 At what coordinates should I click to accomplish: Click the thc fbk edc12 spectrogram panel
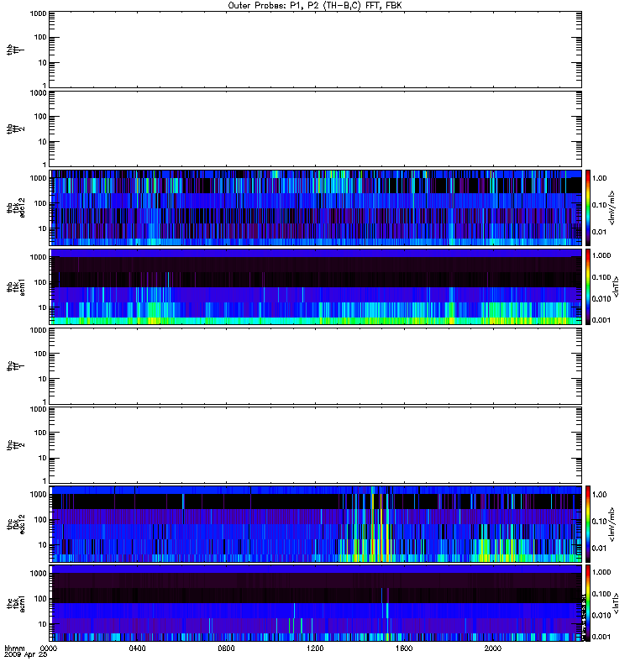point(316,523)
